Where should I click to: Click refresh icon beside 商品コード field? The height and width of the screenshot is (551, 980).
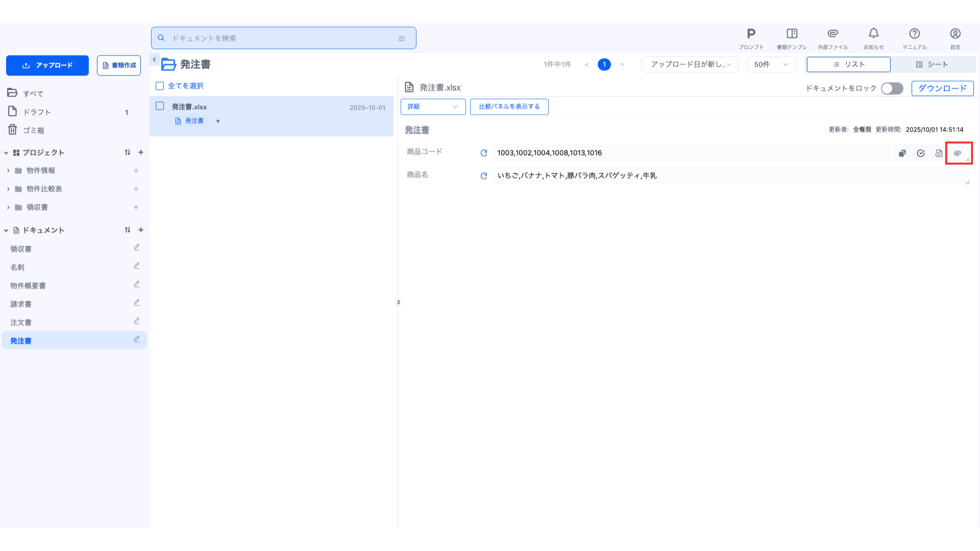tap(483, 153)
